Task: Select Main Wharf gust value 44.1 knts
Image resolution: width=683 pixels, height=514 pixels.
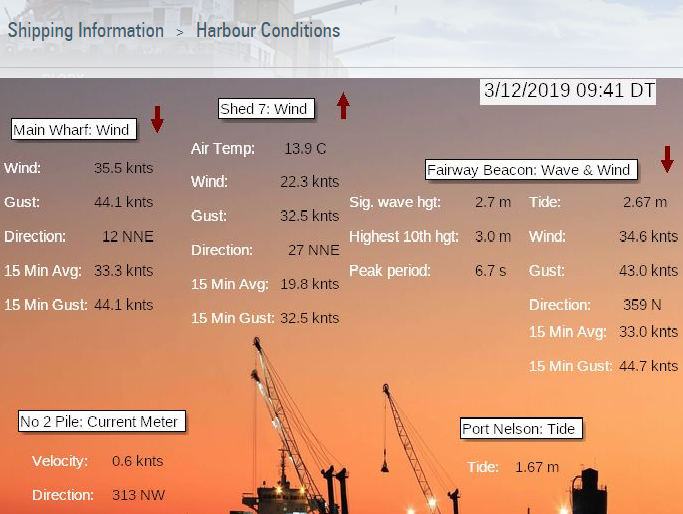Action: coord(124,202)
